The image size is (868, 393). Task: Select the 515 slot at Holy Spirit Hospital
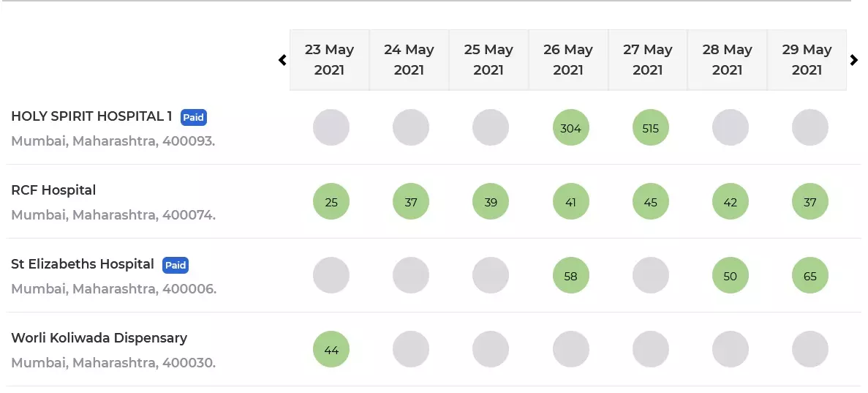point(650,127)
